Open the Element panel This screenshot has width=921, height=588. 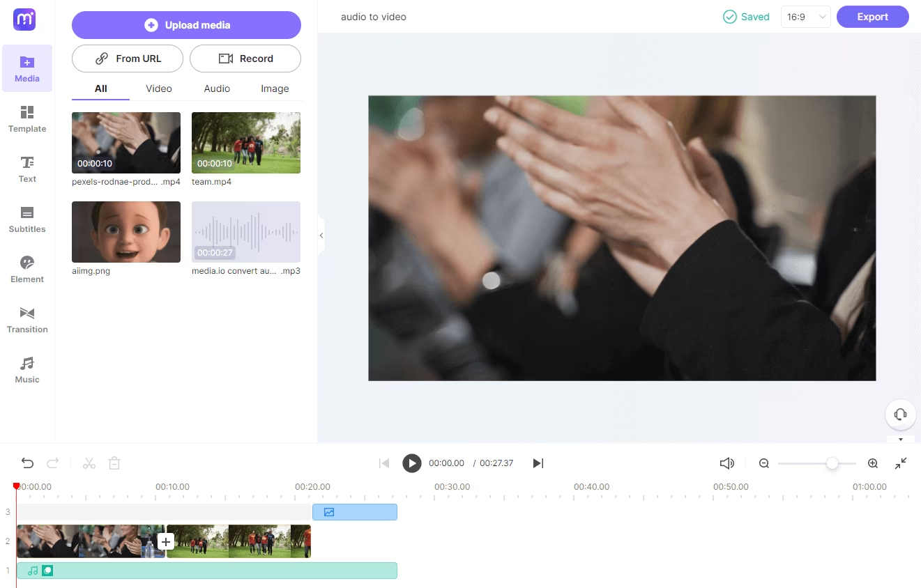tap(27, 270)
